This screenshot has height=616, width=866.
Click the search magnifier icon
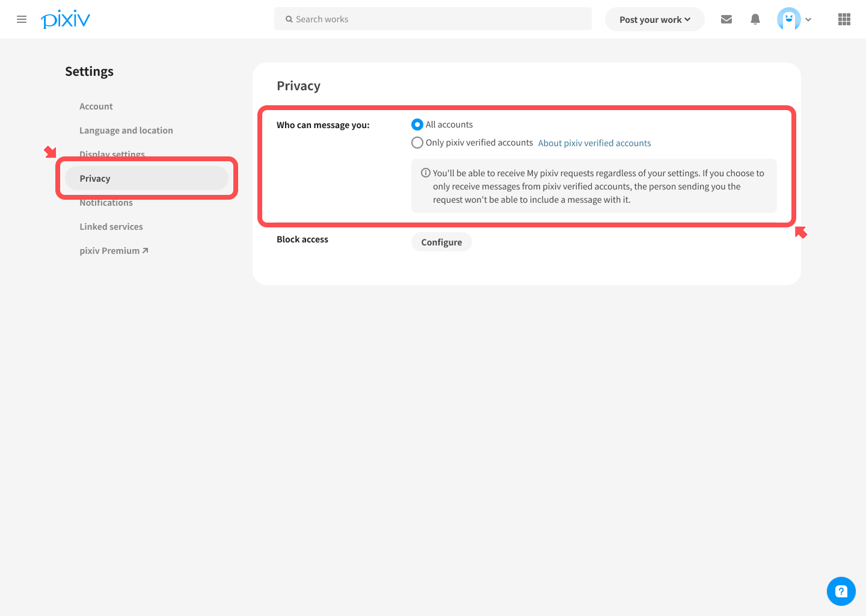tap(289, 19)
